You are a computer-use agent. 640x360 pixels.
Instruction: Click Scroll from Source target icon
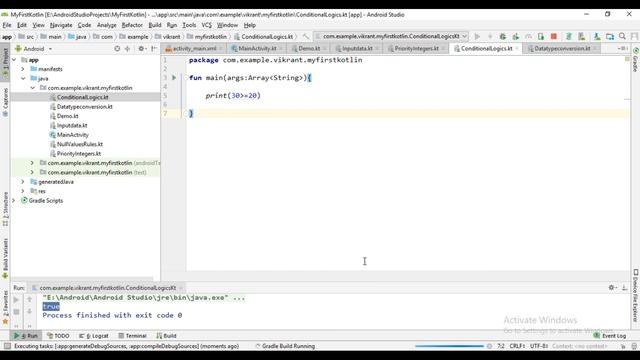point(117,49)
